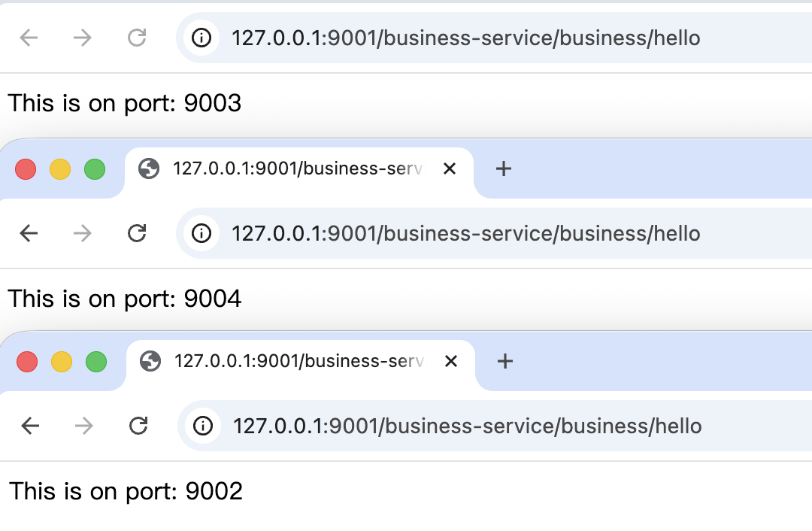
Task: Click the address bar URL above port 9004
Action: tap(465, 234)
